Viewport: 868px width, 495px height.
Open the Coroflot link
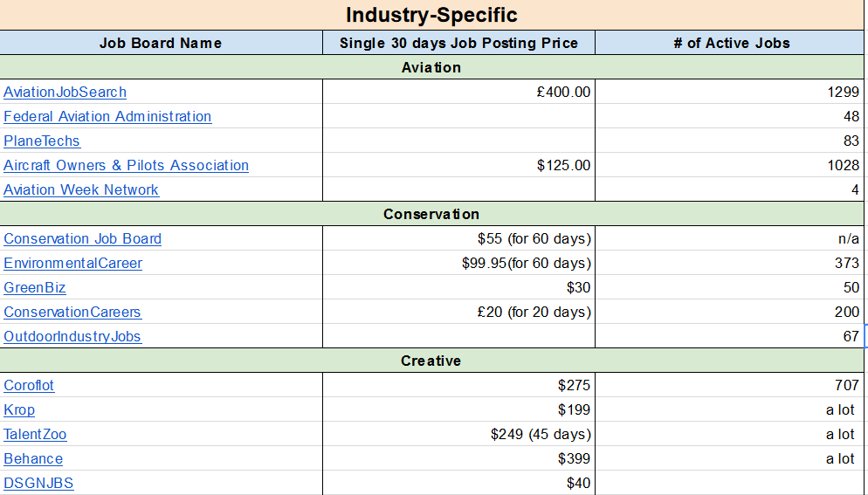(x=29, y=385)
